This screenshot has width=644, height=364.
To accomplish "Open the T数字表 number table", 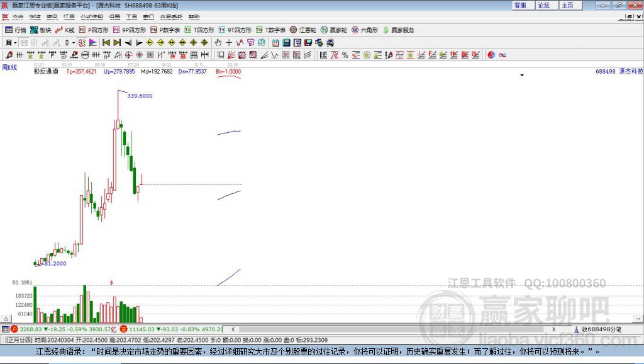I will [270, 30].
